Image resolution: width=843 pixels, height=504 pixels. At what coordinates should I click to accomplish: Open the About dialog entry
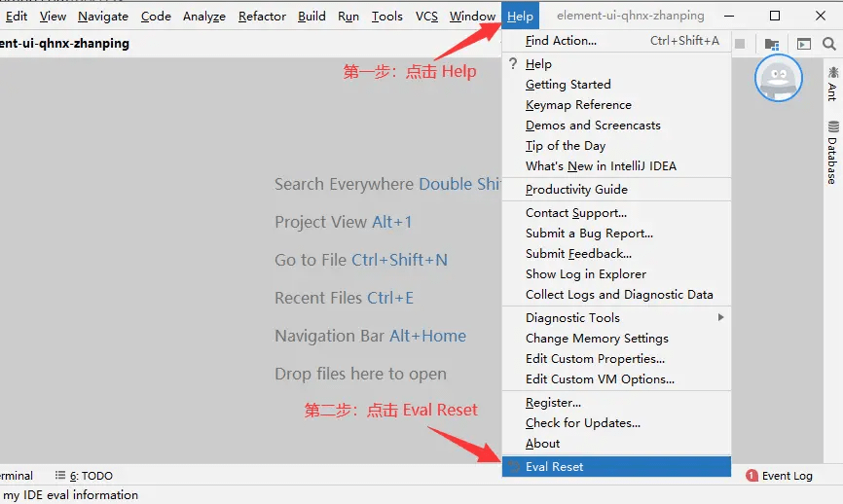[x=616, y=444]
